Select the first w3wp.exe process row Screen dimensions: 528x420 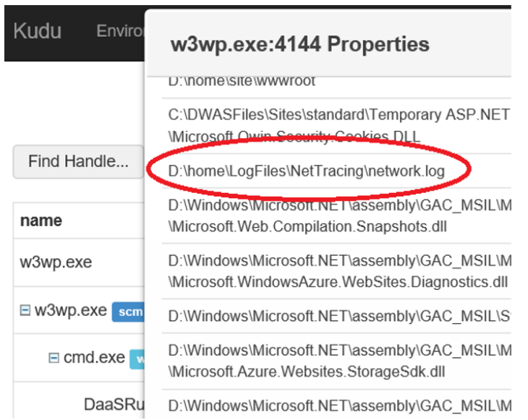click(56, 262)
